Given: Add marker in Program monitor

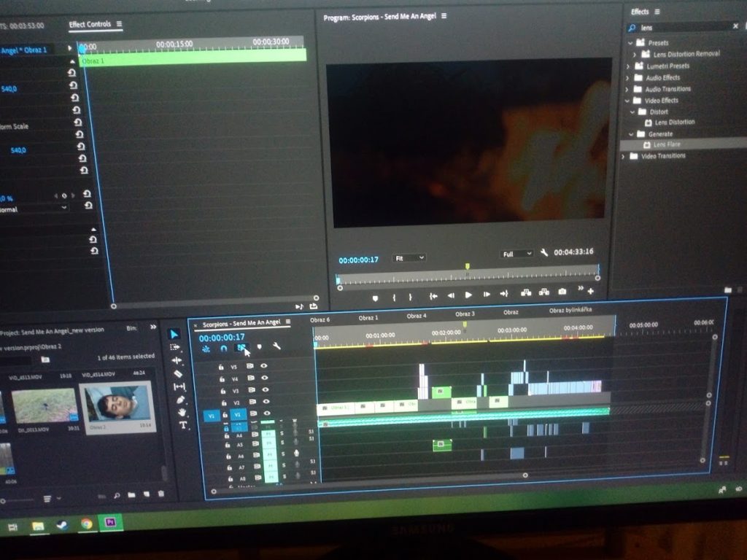Looking at the screenshot, I should pos(375,297).
